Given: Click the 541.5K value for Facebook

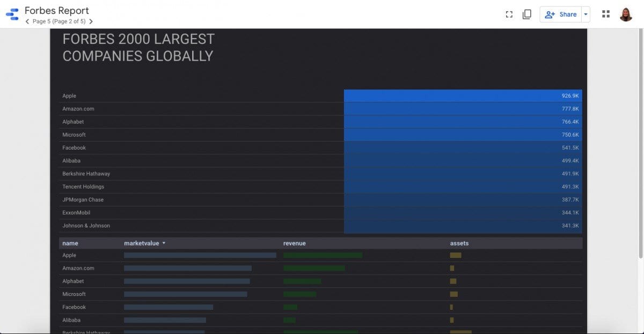Looking at the screenshot, I should [570, 148].
